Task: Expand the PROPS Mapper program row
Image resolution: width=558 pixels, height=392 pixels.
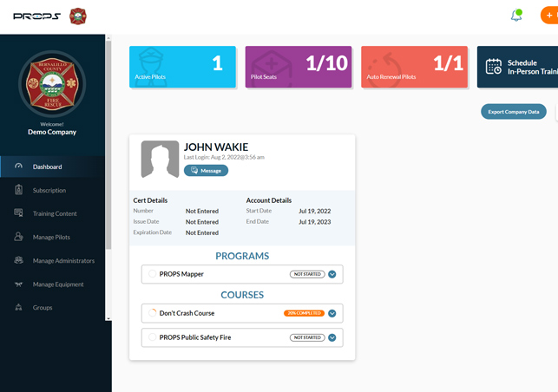Action: click(332, 274)
